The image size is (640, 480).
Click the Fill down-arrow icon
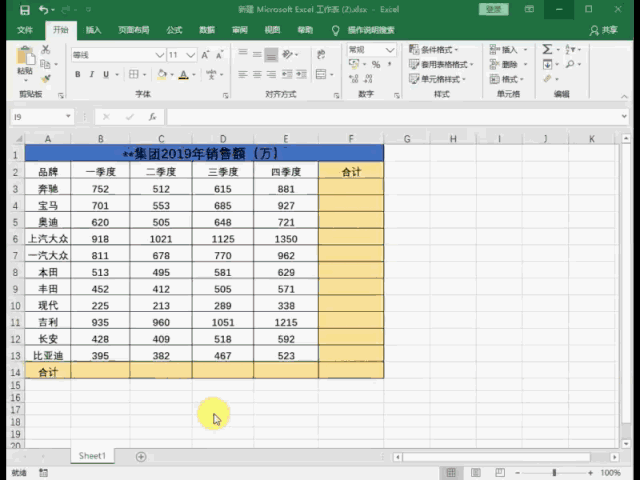[547, 64]
